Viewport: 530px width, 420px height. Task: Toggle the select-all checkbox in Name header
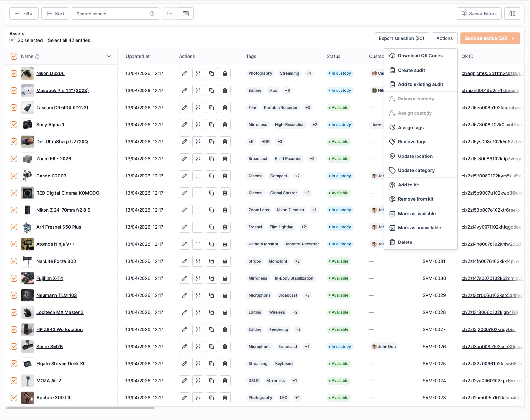(14, 56)
